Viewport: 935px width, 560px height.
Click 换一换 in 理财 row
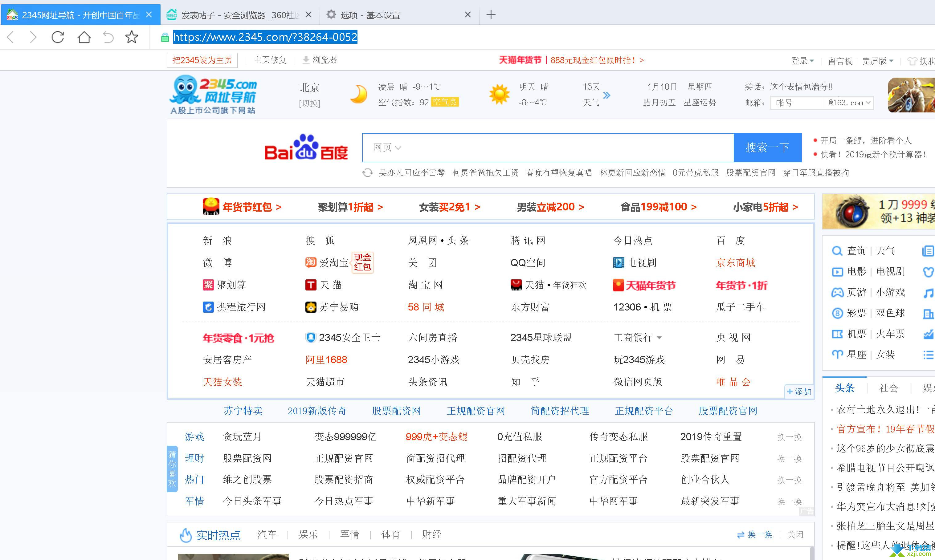(789, 458)
